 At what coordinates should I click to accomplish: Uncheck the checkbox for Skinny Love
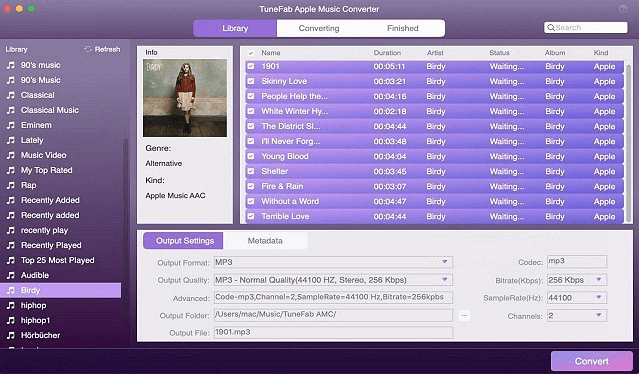(x=251, y=81)
